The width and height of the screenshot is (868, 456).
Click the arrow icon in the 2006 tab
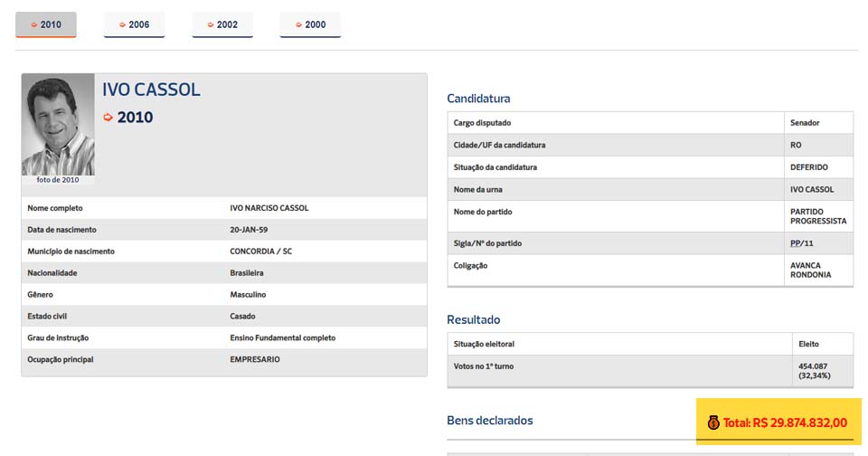click(122, 24)
